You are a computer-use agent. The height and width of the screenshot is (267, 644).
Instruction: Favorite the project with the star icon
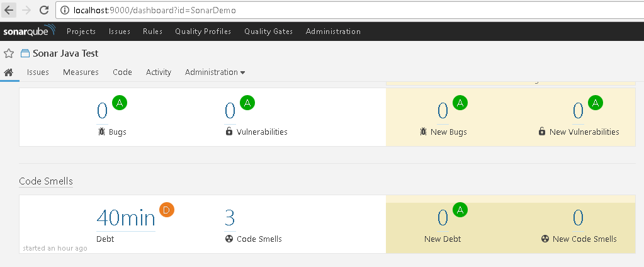(x=9, y=54)
